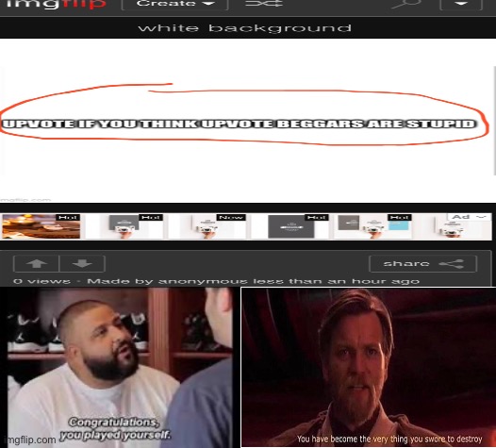Expand the Ad options chevron
The image size is (496, 448).
click(481, 217)
